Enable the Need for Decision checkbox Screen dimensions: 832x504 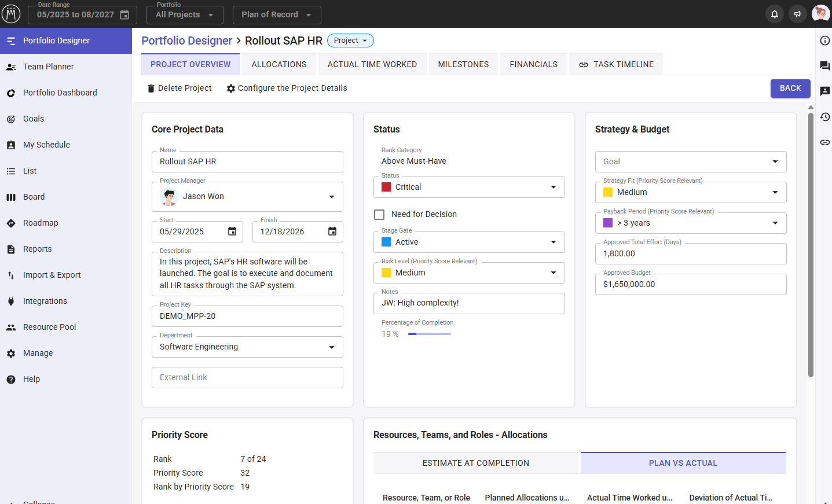pyautogui.click(x=379, y=215)
